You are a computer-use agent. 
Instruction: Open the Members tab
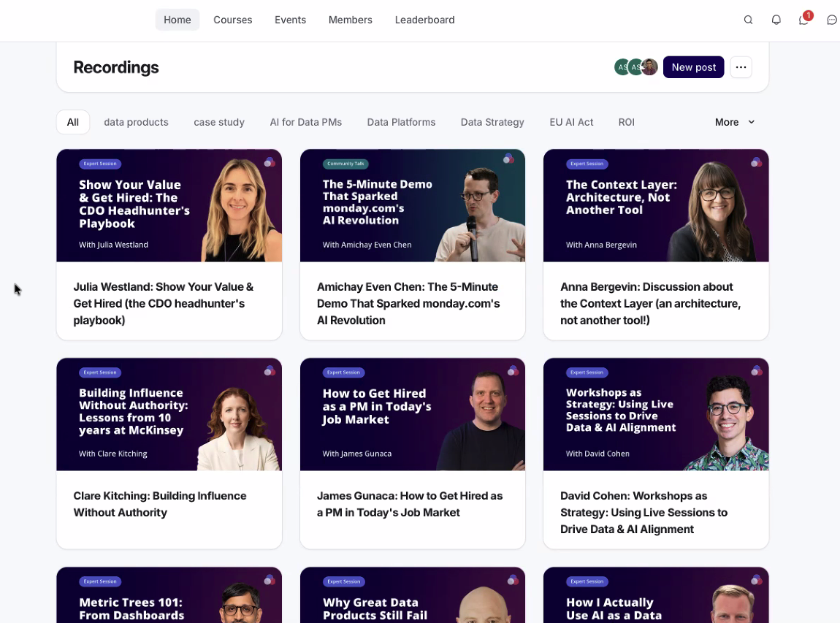click(x=351, y=20)
